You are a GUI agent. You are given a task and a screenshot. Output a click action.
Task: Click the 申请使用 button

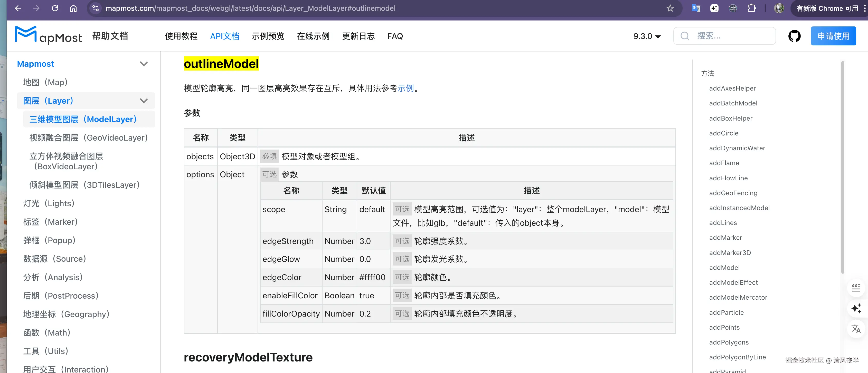[x=833, y=36]
